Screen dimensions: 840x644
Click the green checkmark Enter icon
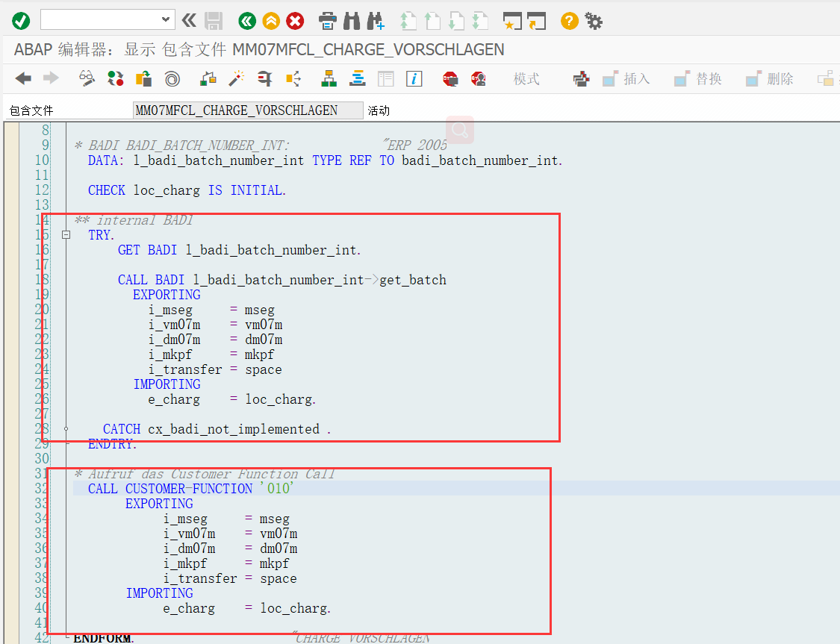coord(21,21)
